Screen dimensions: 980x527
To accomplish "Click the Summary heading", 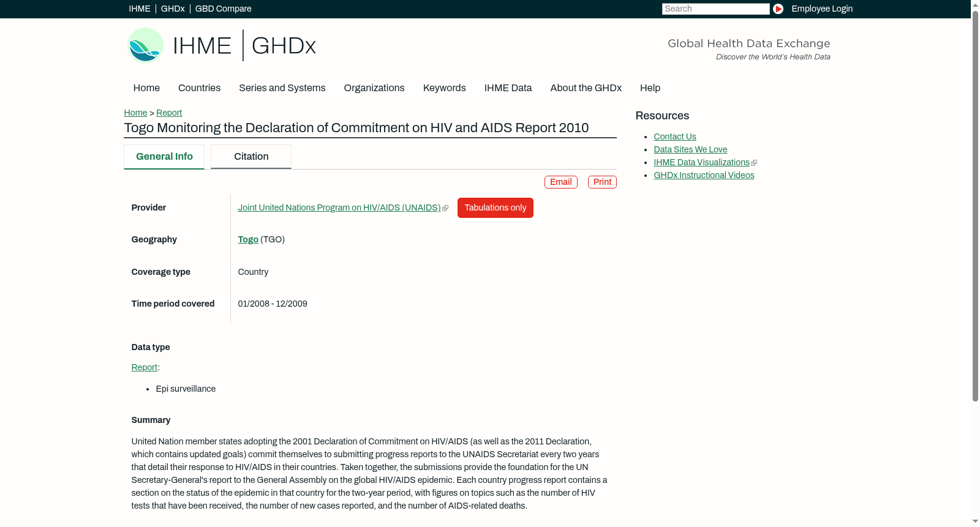I will (151, 420).
